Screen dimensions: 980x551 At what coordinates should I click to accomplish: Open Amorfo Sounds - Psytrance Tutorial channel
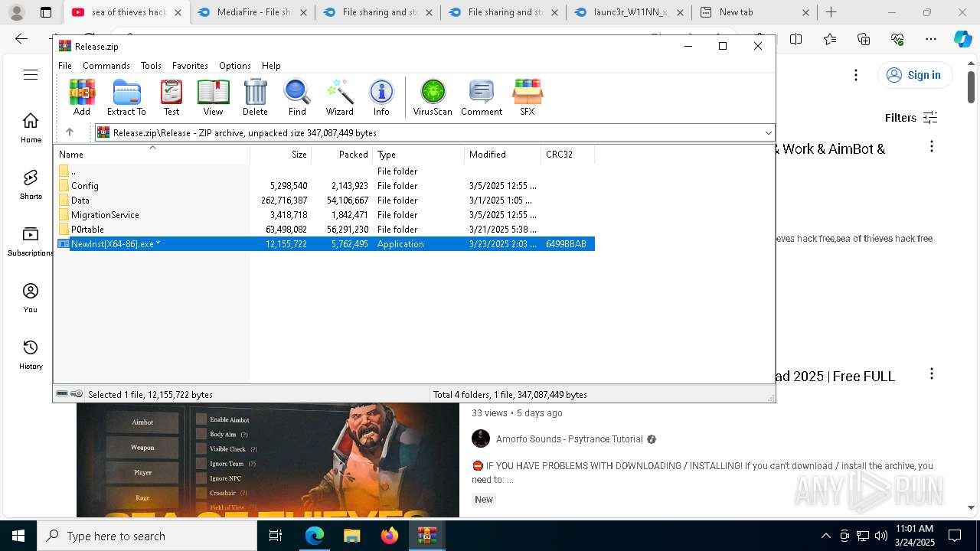point(569,439)
